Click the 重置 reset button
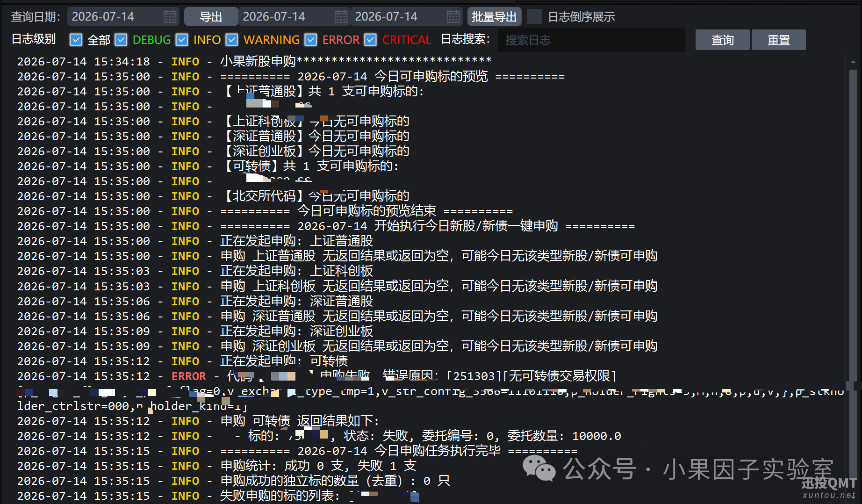Screen dimensions: 862x504 [x=778, y=40]
